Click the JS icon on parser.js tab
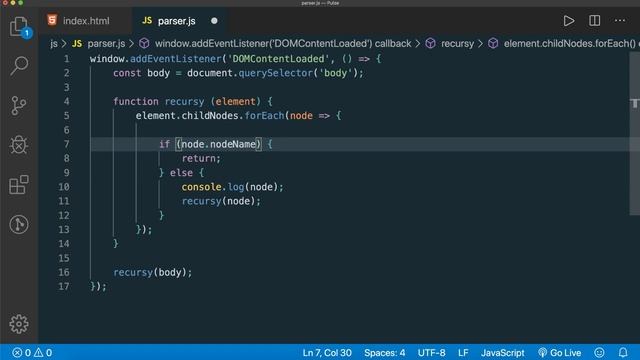Screen dimensions: 640x360 pos(147,20)
